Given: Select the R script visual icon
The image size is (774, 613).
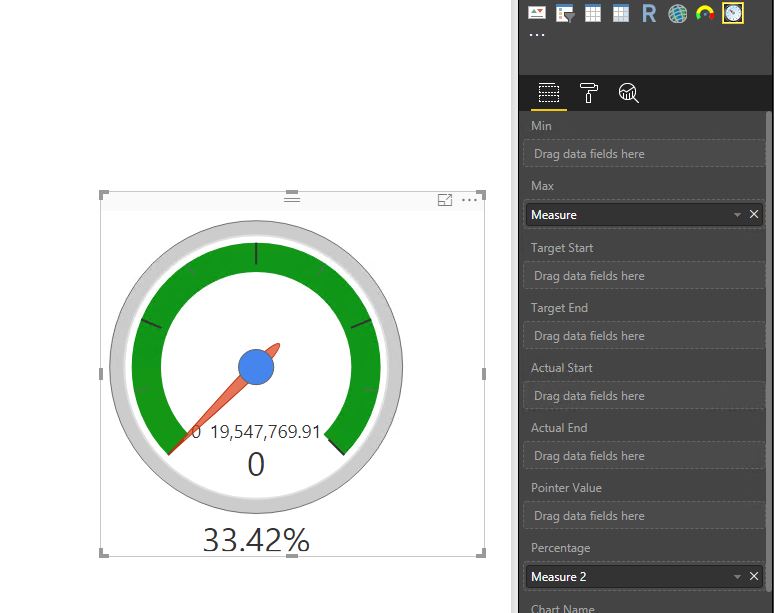Looking at the screenshot, I should click(x=649, y=13).
